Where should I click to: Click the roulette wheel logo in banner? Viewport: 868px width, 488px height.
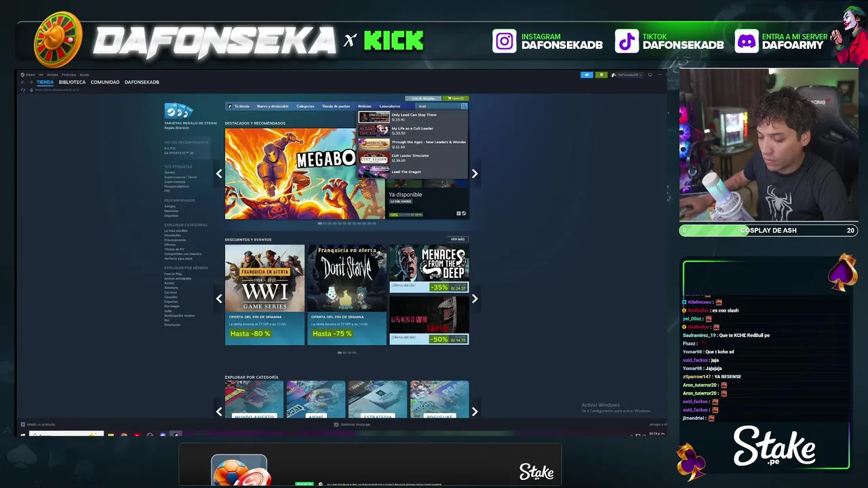[x=58, y=39]
